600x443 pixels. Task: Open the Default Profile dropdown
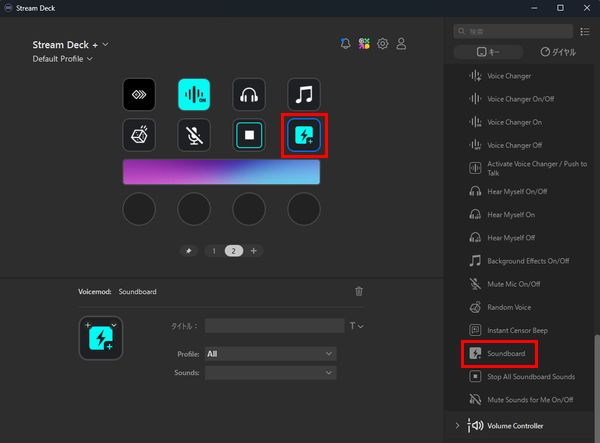pos(62,59)
